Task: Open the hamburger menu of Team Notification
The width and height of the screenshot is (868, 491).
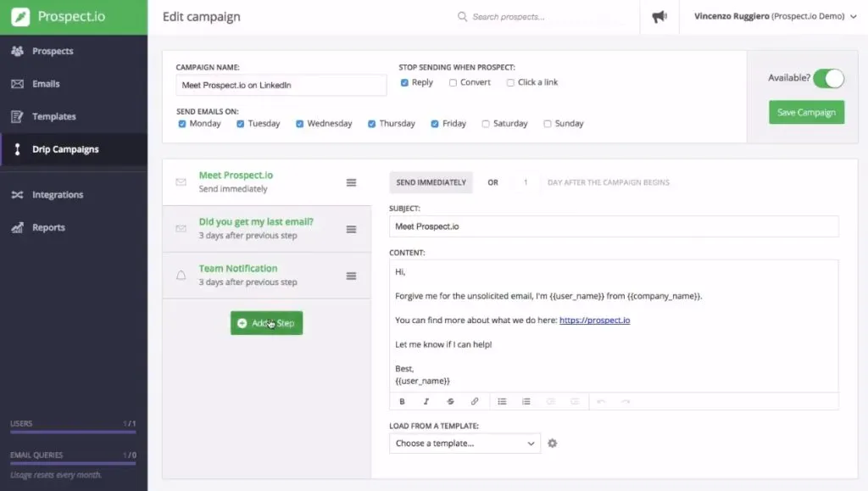Action: point(351,276)
